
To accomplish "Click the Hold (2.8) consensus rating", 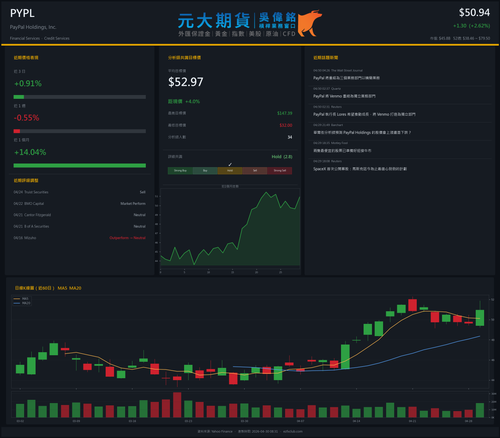I will pos(282,157).
